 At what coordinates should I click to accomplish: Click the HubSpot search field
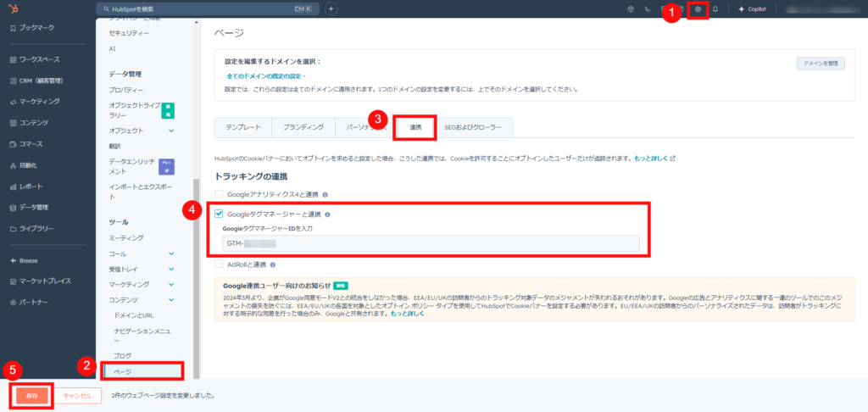pos(208,8)
